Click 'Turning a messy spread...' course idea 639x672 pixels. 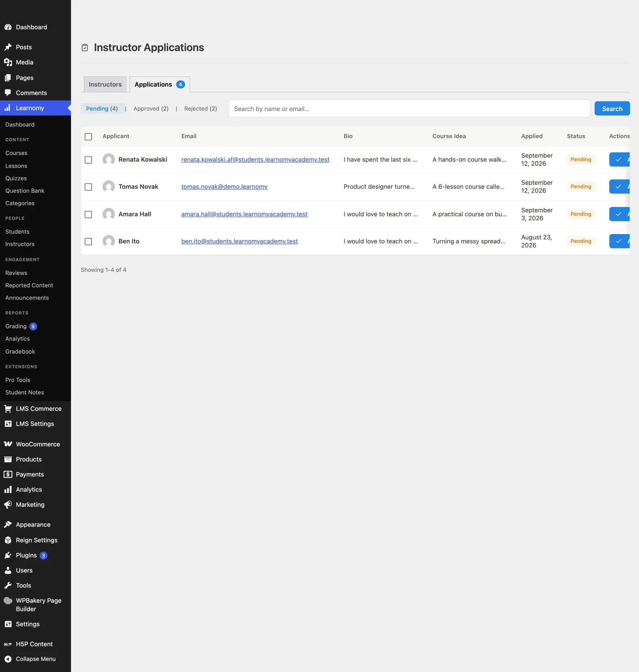point(469,241)
